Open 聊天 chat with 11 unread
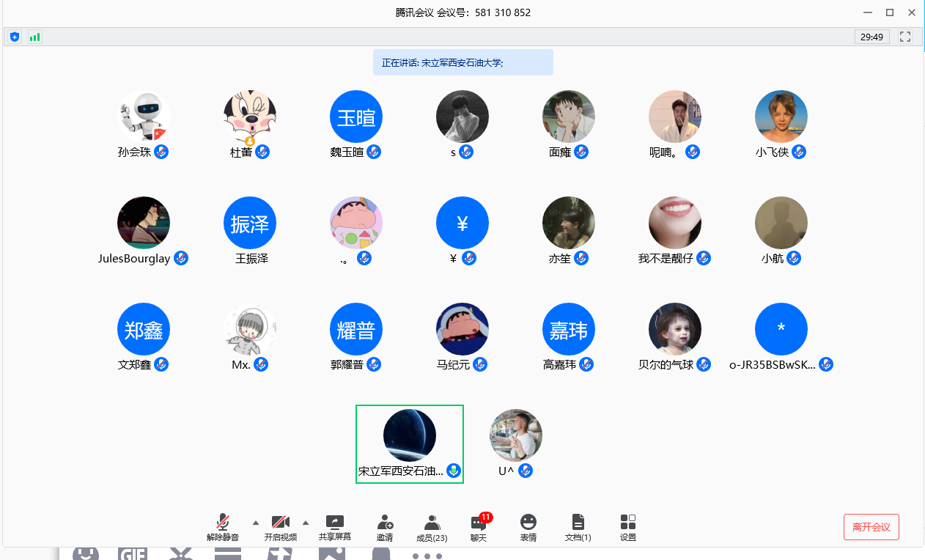The image size is (925, 560). tap(479, 527)
